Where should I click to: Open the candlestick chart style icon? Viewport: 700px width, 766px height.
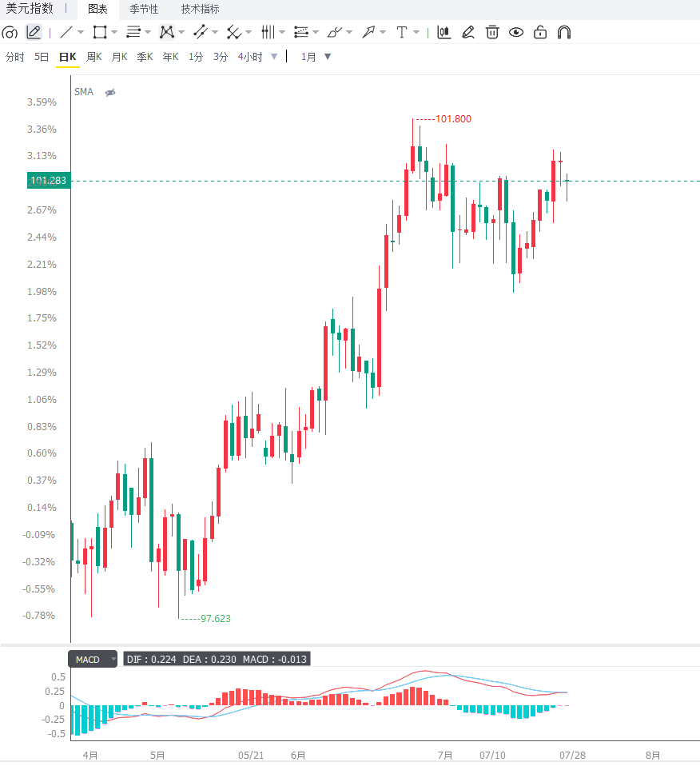coord(443,32)
